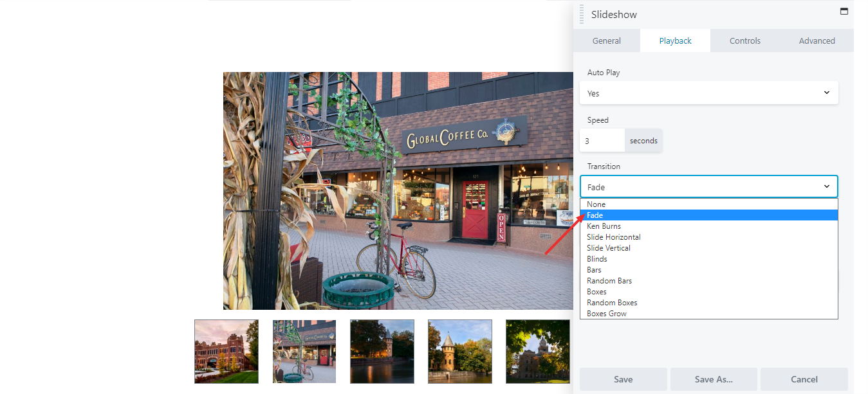Pick Random Bars transition
868x394 pixels.
tap(709, 281)
